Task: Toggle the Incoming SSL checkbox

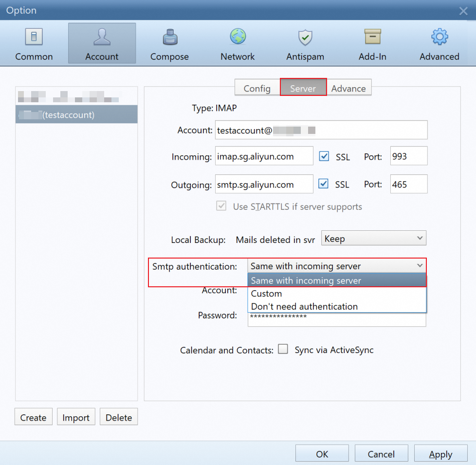Action: click(x=324, y=156)
